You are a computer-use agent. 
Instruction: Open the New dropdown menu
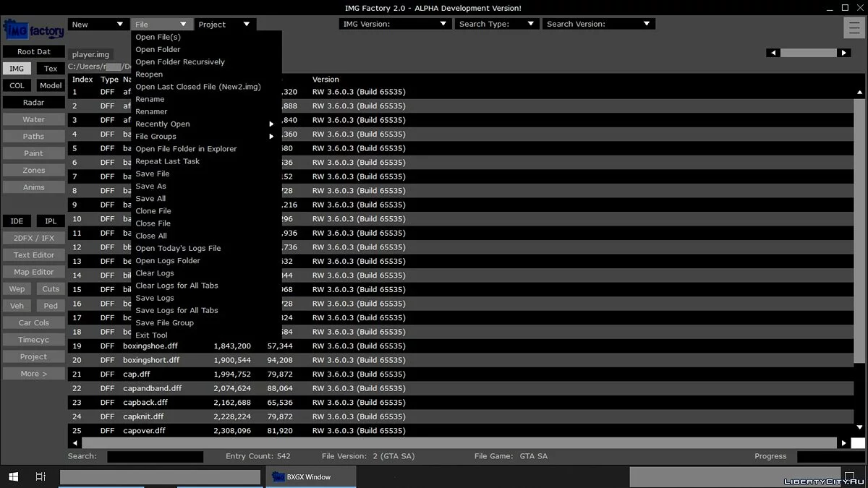point(98,25)
